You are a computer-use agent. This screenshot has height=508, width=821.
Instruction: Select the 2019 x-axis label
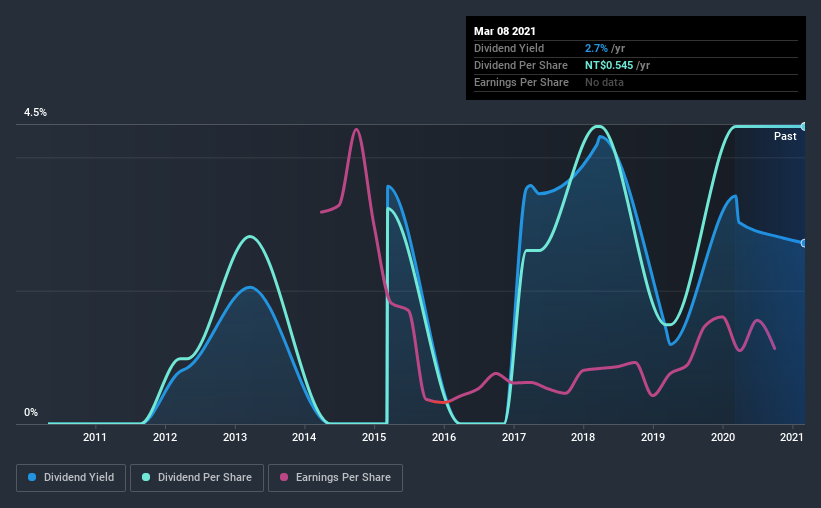(x=653, y=437)
